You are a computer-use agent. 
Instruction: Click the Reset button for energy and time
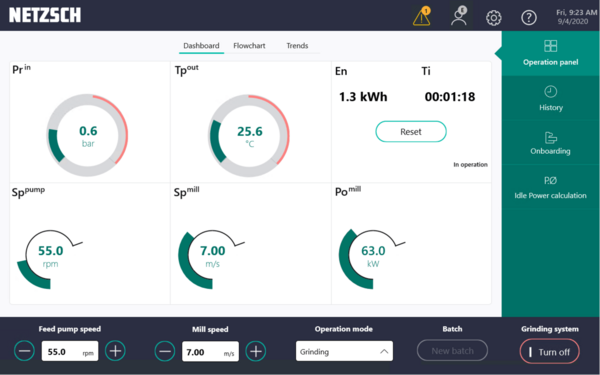411,132
